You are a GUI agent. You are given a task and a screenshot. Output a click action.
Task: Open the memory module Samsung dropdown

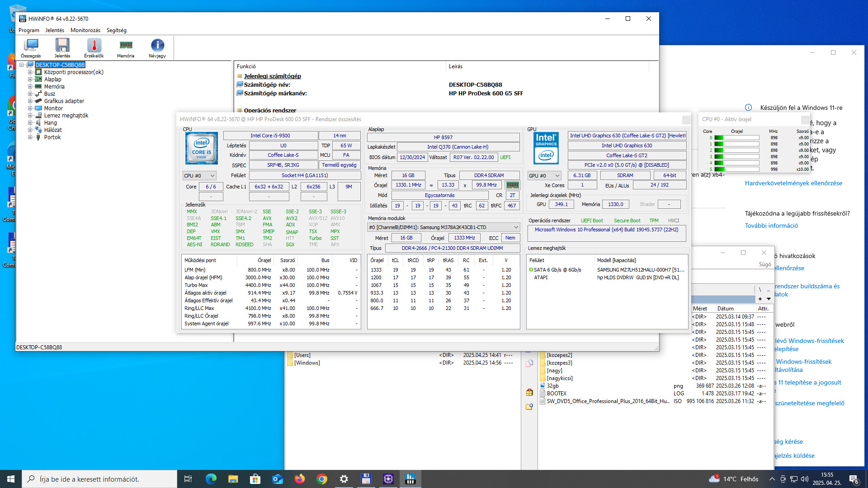(x=443, y=227)
